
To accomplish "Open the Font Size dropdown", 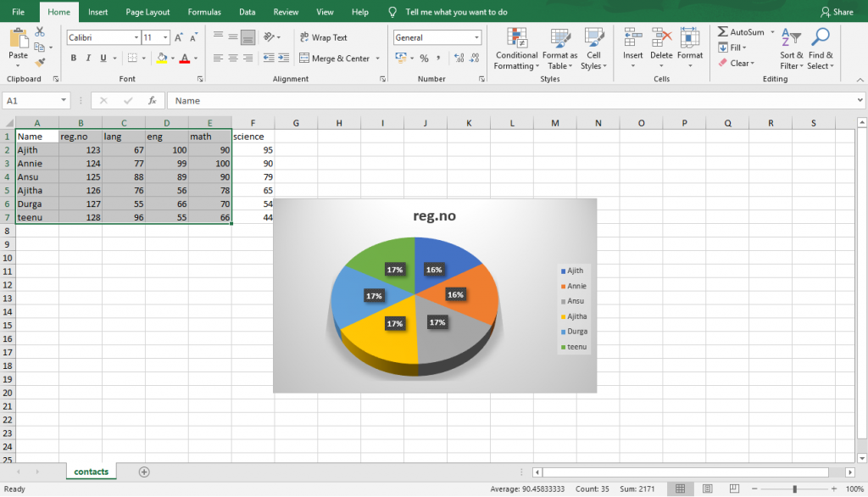I will point(163,37).
